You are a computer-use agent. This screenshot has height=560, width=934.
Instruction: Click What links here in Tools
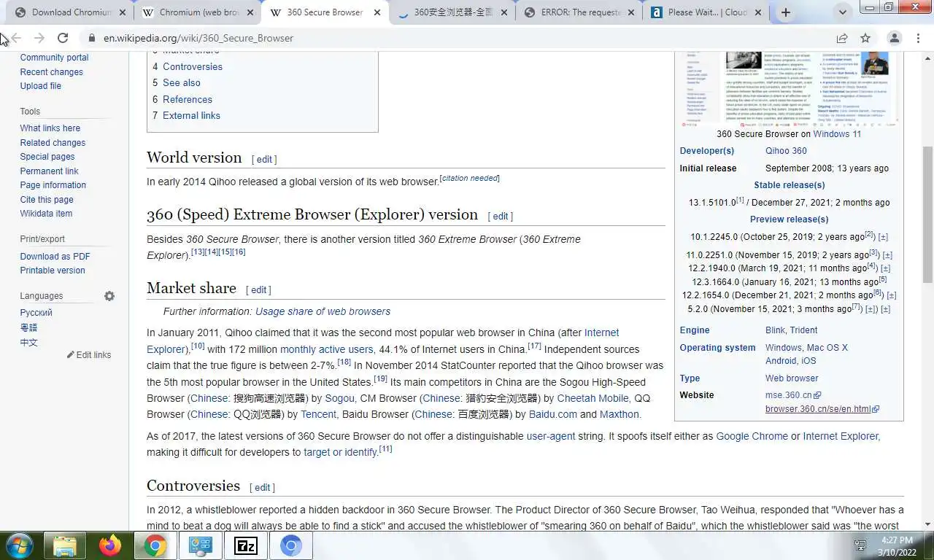point(50,128)
